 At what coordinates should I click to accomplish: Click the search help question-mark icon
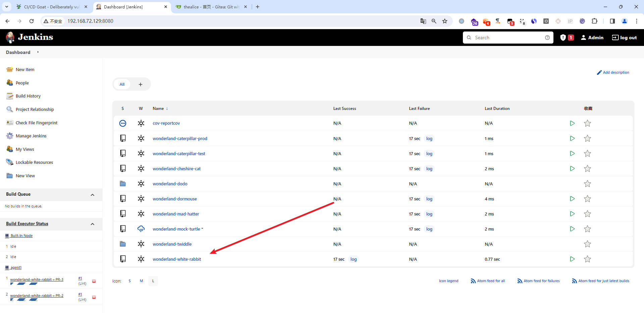coord(547,38)
